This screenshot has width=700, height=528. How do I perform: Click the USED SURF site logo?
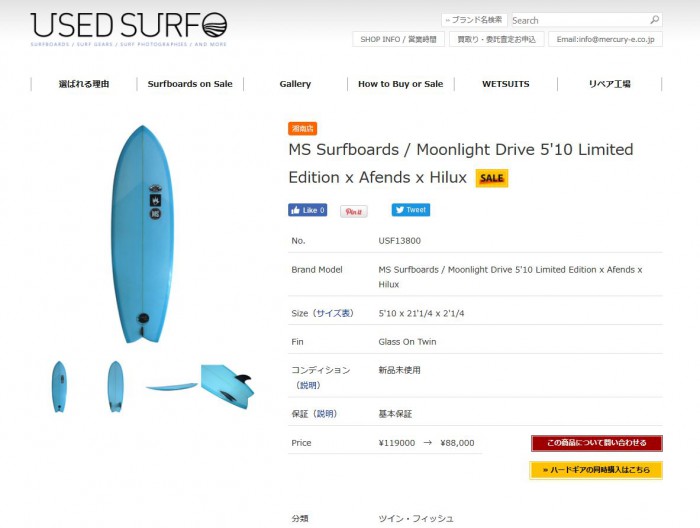129,28
